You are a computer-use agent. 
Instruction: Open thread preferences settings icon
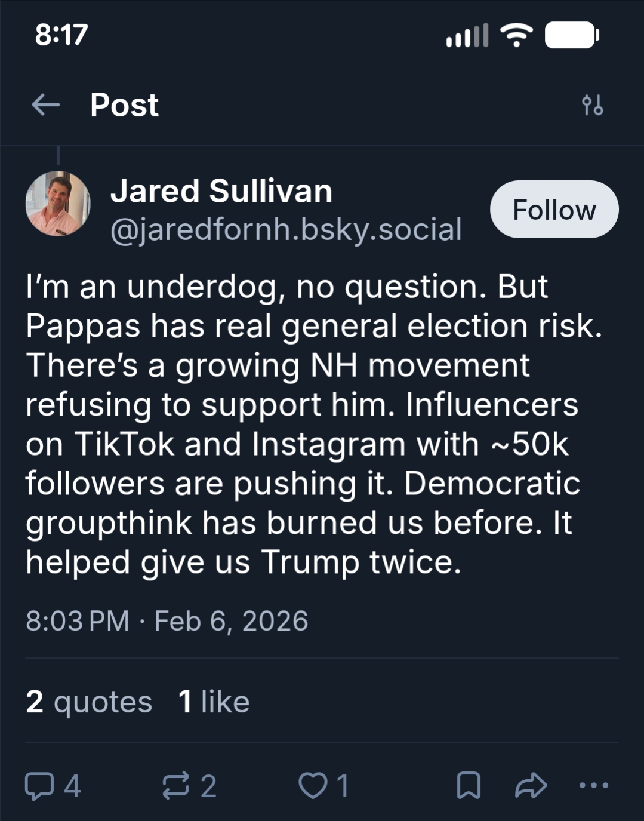pos(592,105)
